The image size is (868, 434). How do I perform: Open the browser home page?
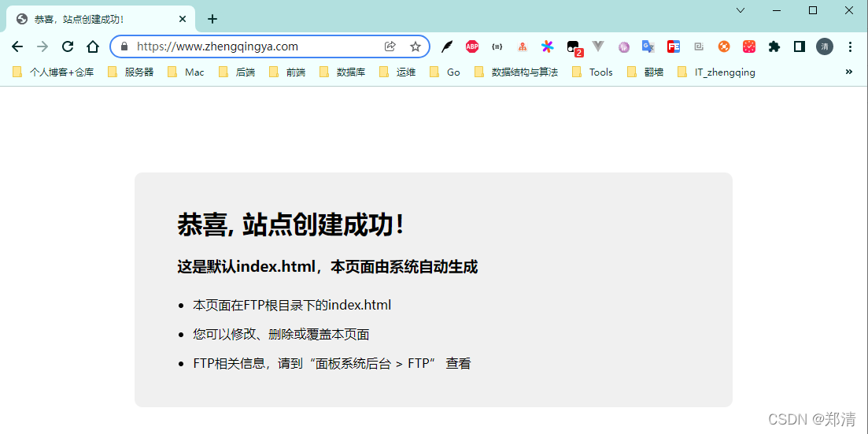point(93,46)
